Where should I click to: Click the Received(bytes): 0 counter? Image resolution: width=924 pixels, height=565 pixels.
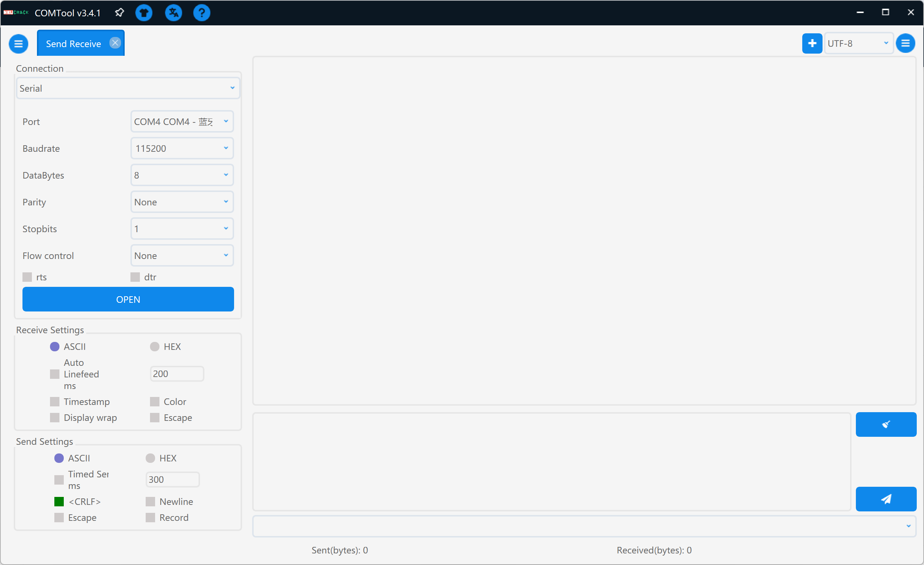(654, 550)
